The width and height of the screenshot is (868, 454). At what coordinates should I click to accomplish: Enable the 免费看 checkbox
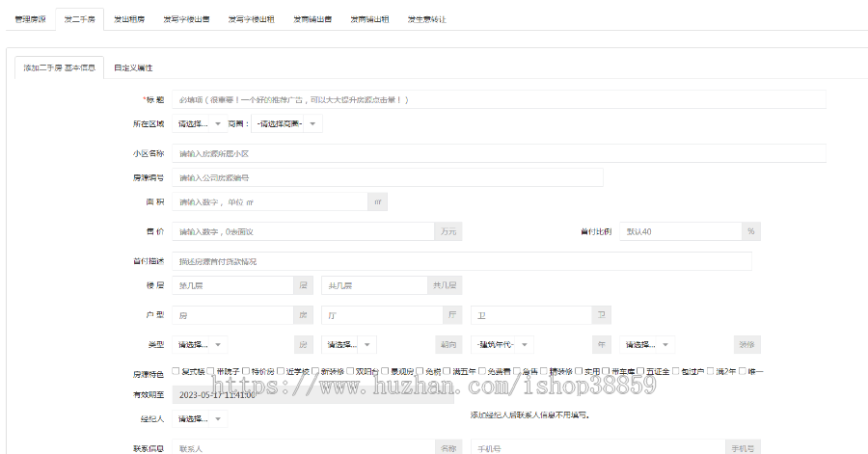point(481,371)
